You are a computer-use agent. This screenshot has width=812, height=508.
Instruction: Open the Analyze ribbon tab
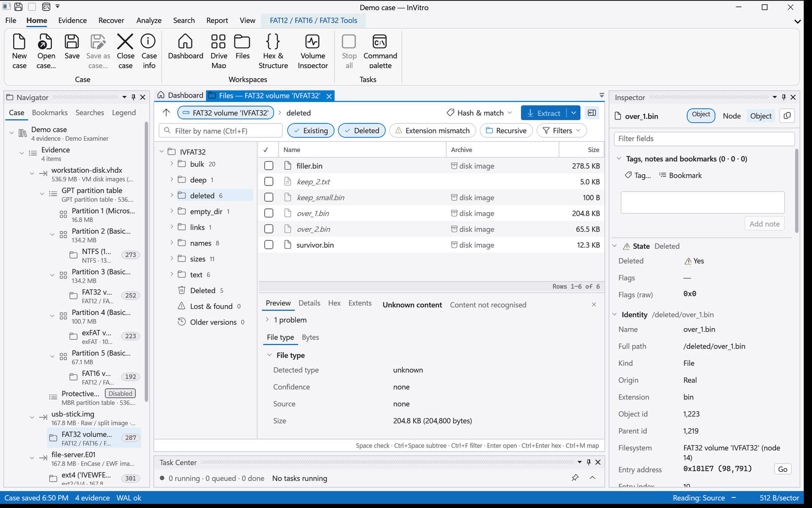click(x=149, y=20)
